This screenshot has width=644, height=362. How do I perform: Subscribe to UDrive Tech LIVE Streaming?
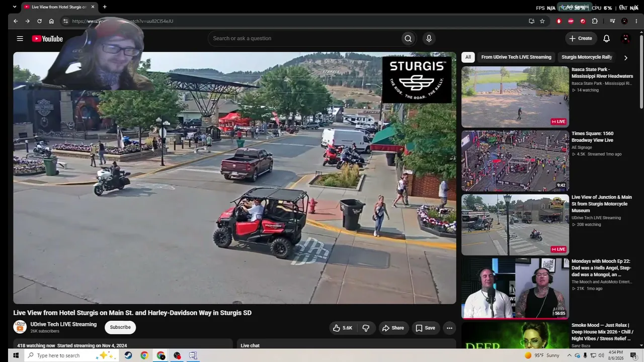click(120, 327)
